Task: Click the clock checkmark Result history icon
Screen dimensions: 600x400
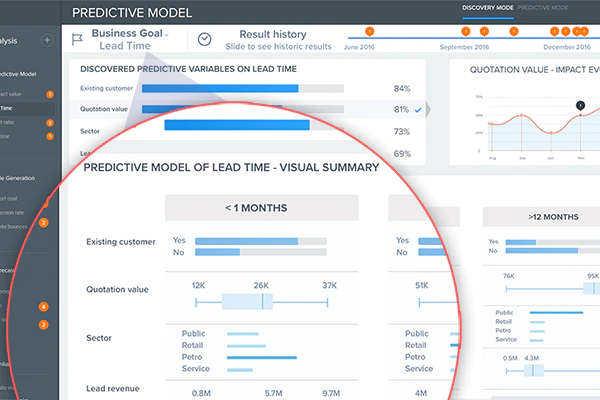Action: tap(204, 39)
